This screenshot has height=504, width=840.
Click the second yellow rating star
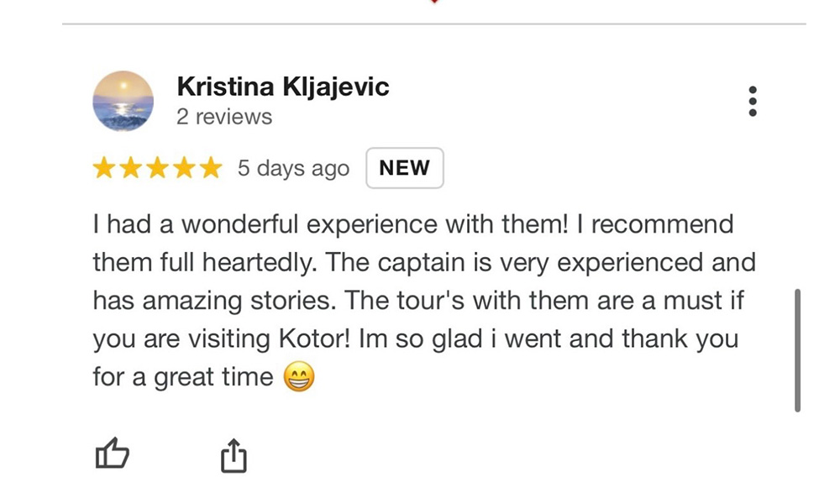coord(131,169)
